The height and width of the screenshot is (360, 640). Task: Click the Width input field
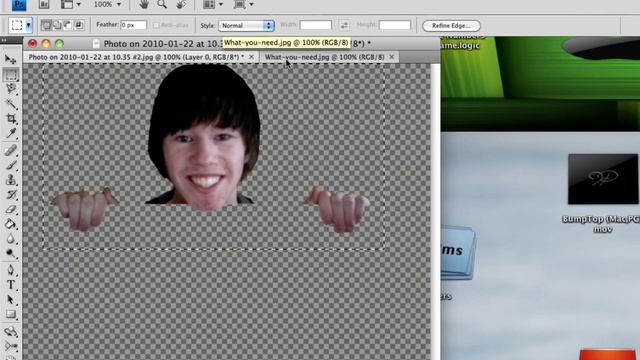coord(316,25)
